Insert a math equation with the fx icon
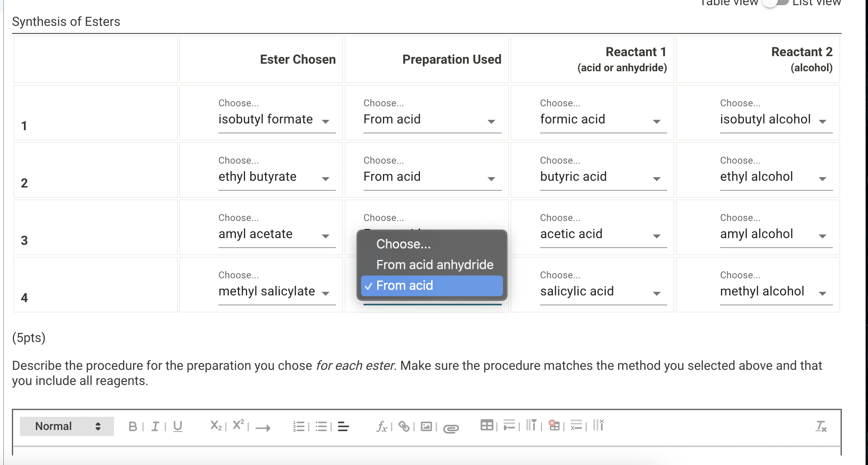Screen dimensions: 868x465 pos(381,427)
